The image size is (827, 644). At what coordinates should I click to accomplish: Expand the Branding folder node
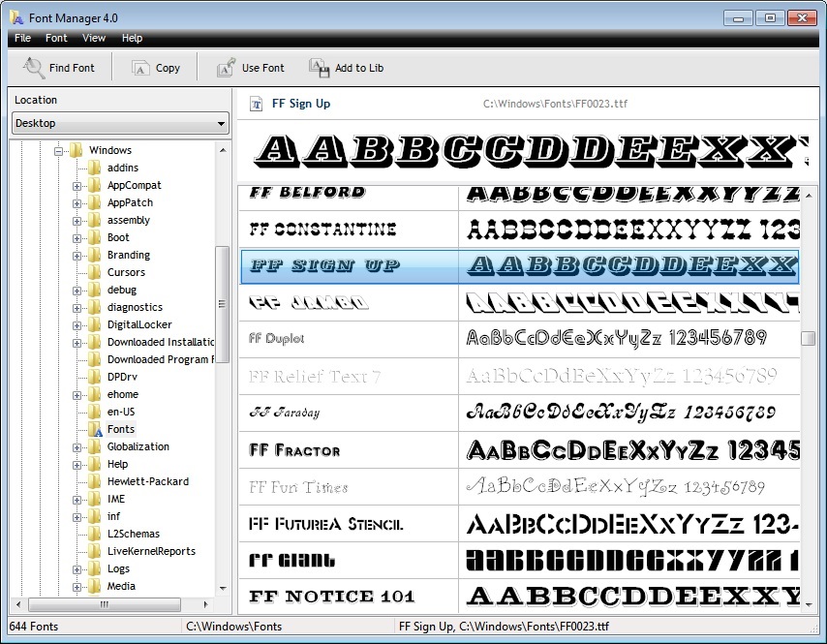(x=77, y=256)
